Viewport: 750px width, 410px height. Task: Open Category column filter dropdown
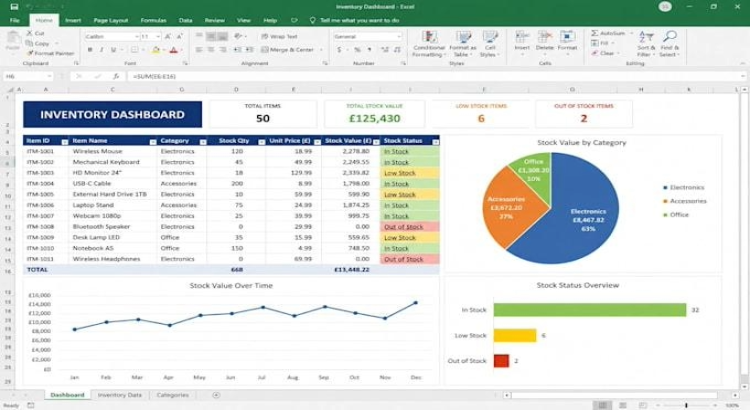point(203,142)
